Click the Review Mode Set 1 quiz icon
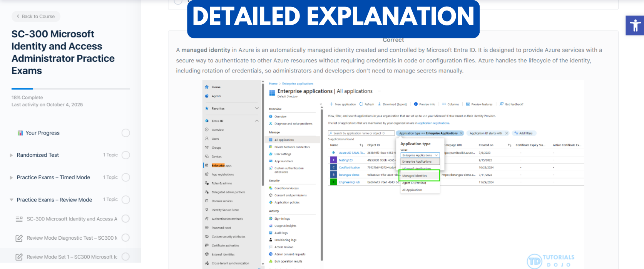The width and height of the screenshot is (644, 269). click(x=19, y=257)
